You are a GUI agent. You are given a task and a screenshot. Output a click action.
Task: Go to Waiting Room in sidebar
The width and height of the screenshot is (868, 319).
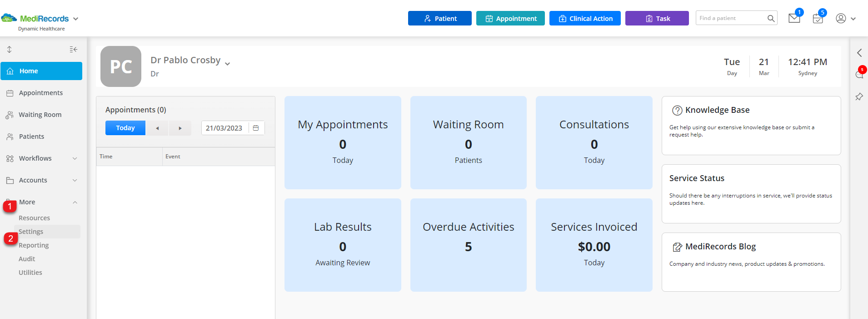coord(40,115)
